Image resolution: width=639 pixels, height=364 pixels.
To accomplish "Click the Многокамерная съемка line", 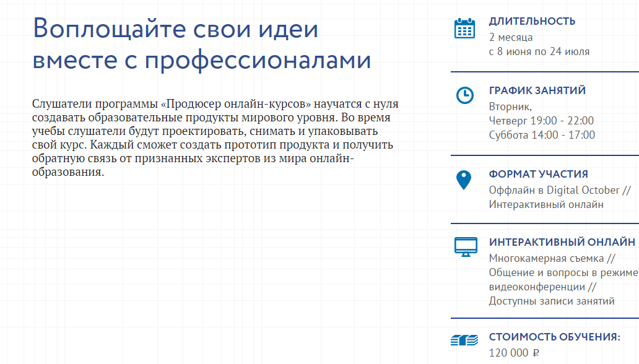I will point(551,258).
